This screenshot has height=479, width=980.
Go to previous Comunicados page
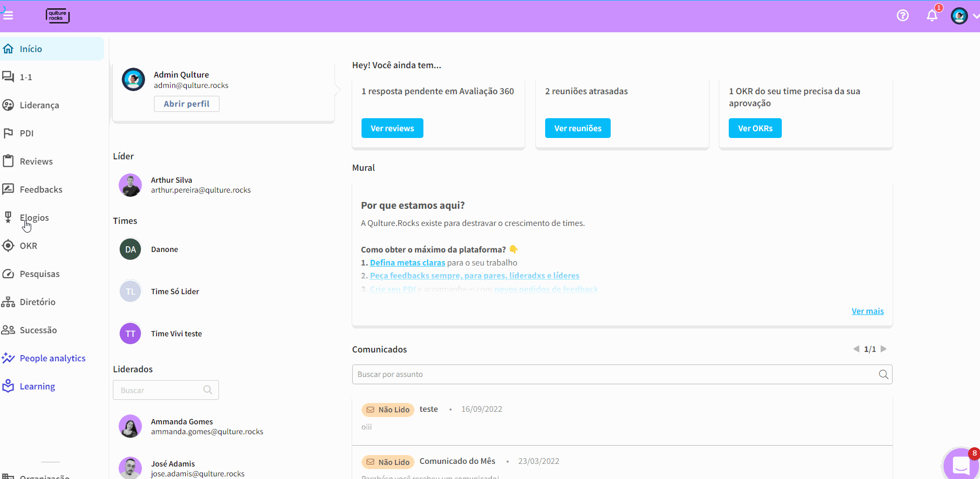856,349
